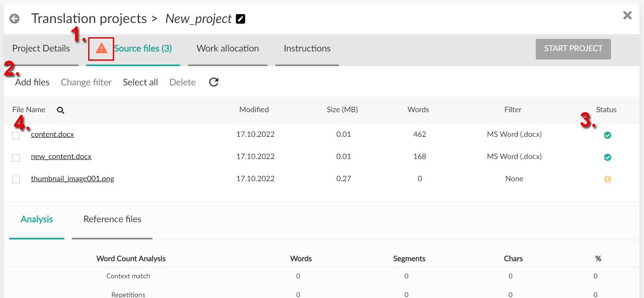
Task: Open the thumbnail_image001.png file link
Action: (72, 179)
